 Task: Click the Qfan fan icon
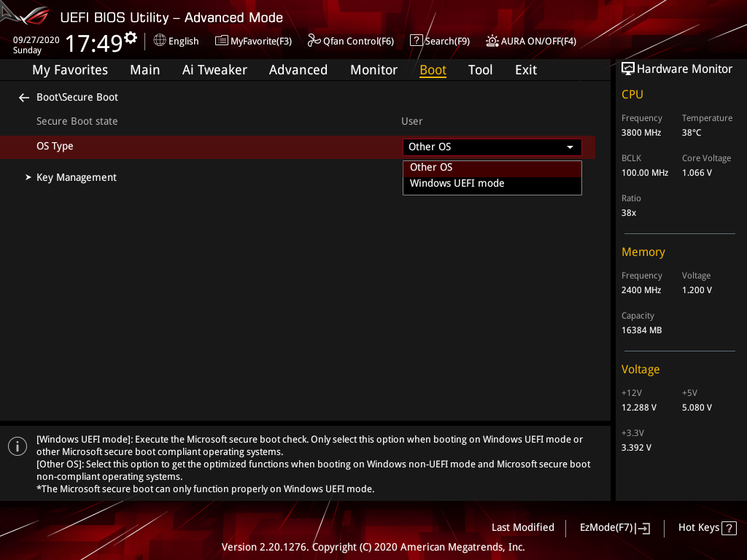click(x=314, y=41)
